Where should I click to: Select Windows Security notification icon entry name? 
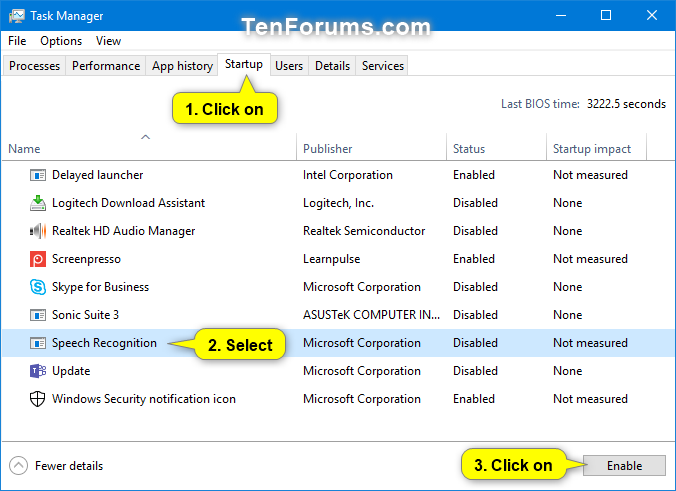click(x=144, y=399)
